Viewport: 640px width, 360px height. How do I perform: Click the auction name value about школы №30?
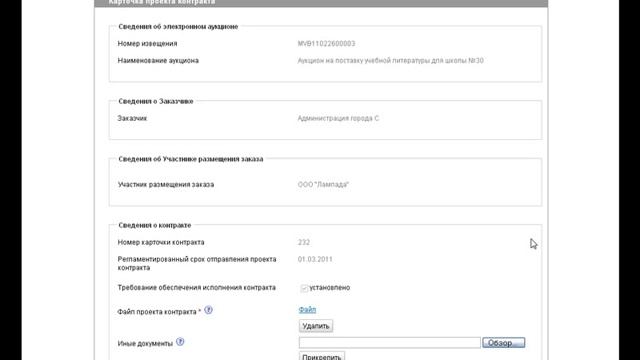pos(390,60)
